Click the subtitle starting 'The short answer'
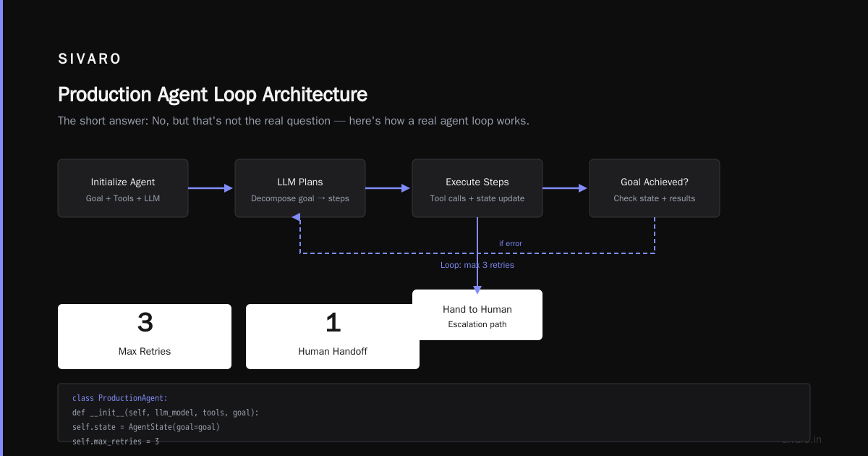The image size is (868, 456). pyautogui.click(x=294, y=121)
